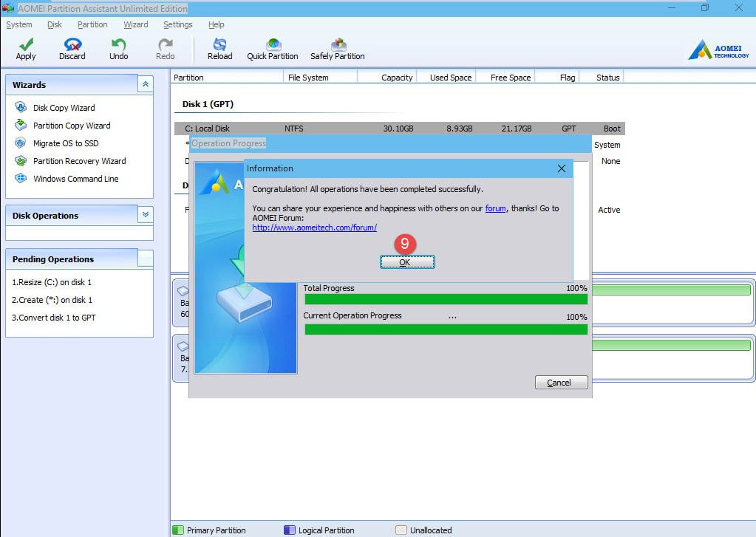Expand the Disk Operations panel

(146, 215)
